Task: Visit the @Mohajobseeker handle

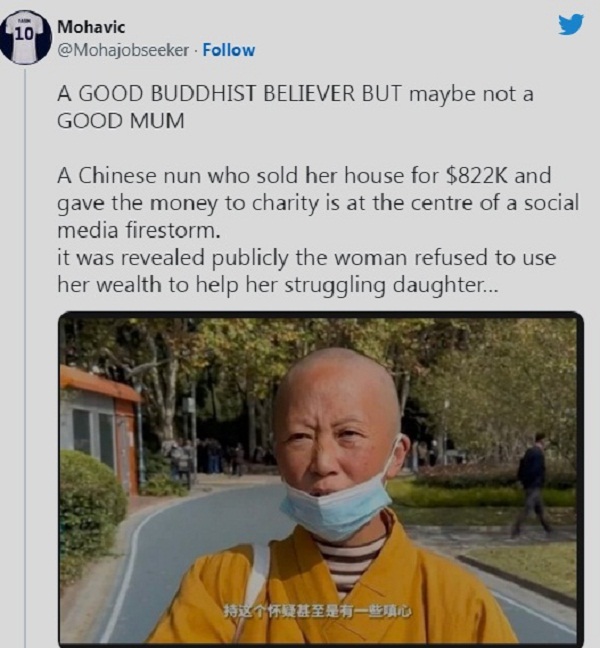Action: pos(123,50)
